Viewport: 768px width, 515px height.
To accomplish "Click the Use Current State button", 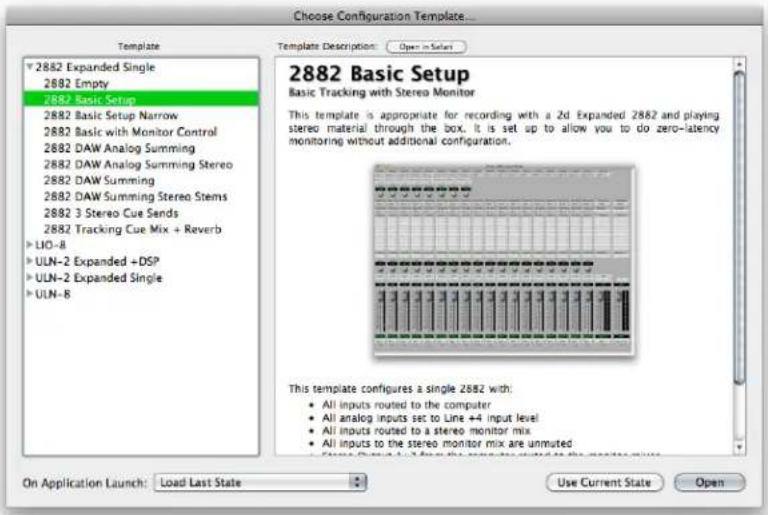I will [x=604, y=482].
